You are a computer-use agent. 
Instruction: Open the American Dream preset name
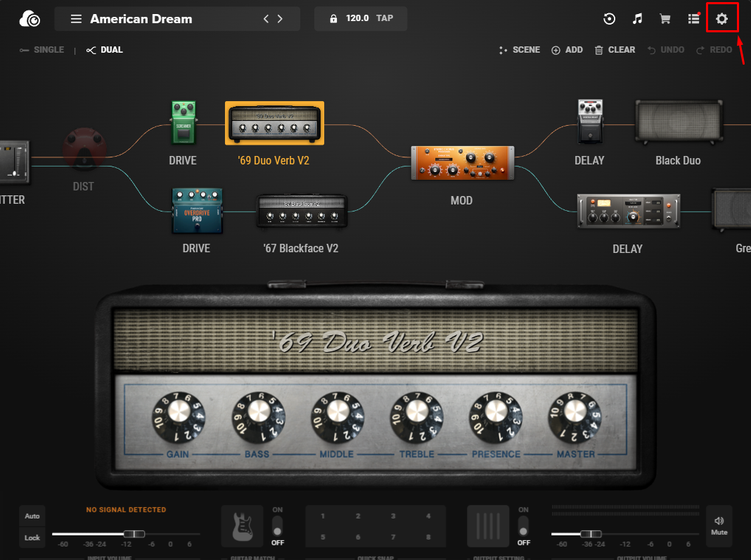tap(141, 19)
